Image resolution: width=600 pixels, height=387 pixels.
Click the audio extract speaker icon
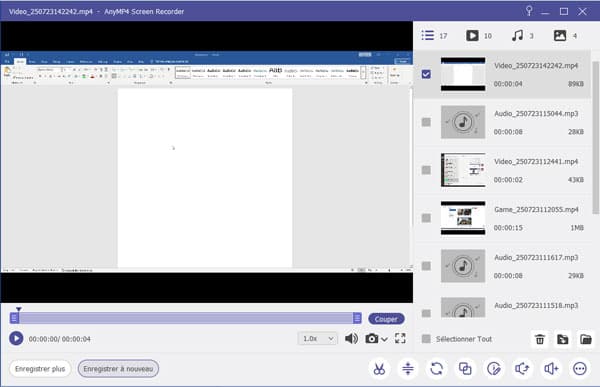tap(522, 369)
